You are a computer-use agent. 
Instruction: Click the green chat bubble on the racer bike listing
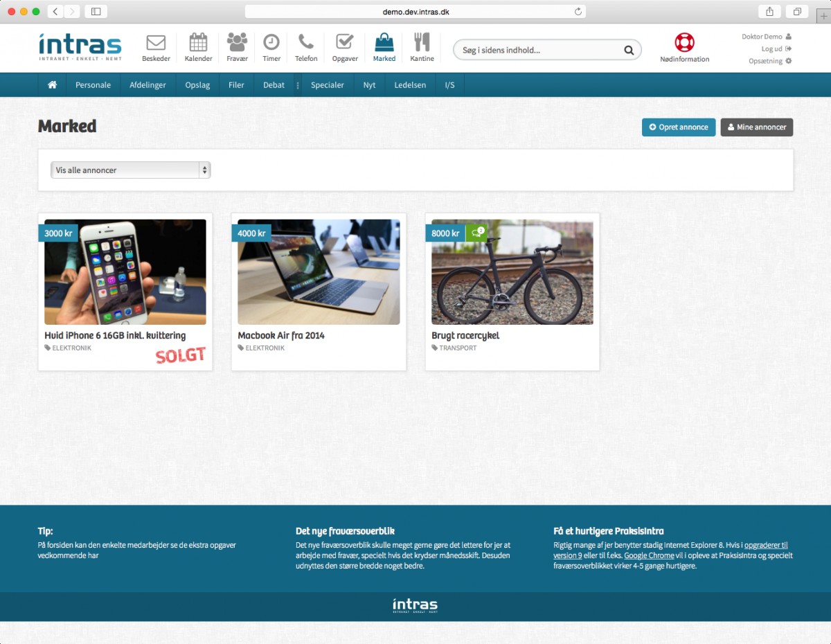[x=477, y=233]
